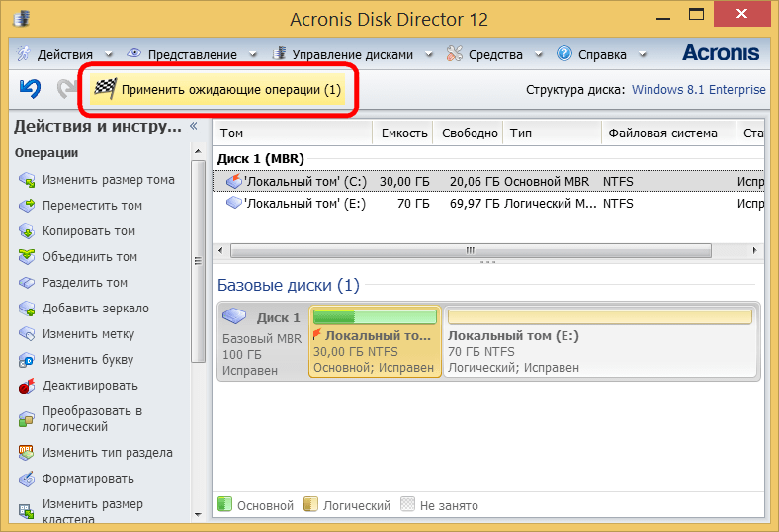
Task: Select Local volume E: partition block
Action: point(601,342)
